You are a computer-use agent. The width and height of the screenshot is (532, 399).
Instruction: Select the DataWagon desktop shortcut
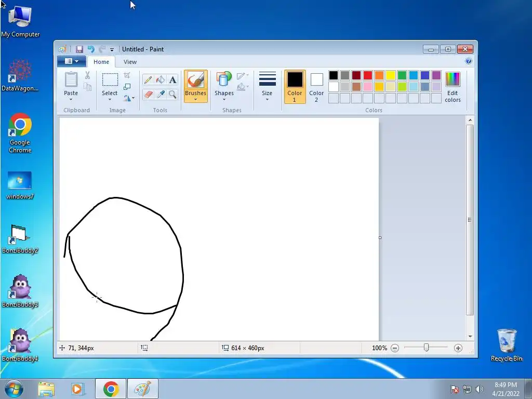click(20, 75)
